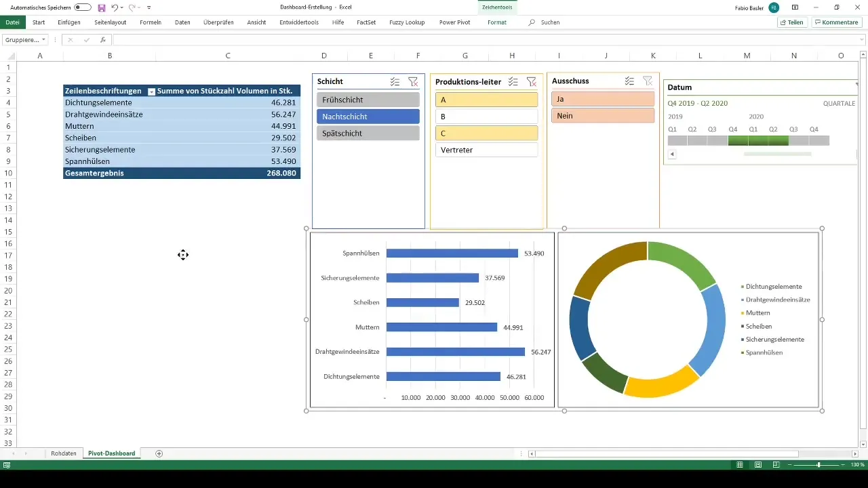Screen dimensions: 868x488
Task: Switch to the Format tab
Action: click(x=497, y=22)
